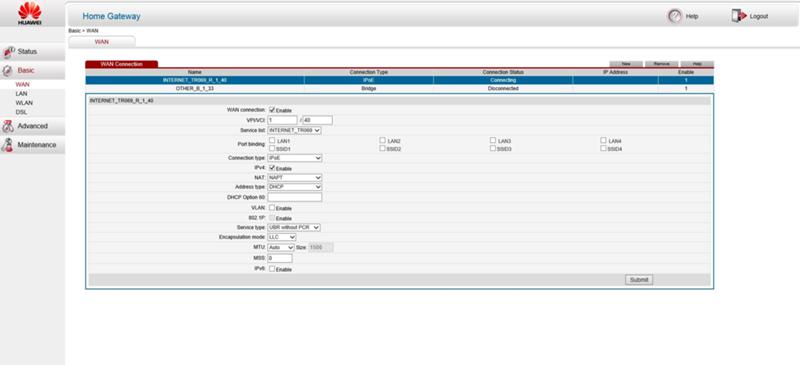Click the Logout door icon
Screen dimensions: 800x365
click(x=738, y=16)
